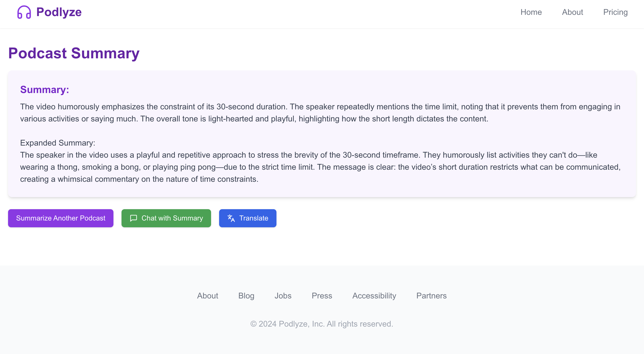Click the Podlyze headphones logo icon
This screenshot has height=354, width=644.
click(x=24, y=12)
